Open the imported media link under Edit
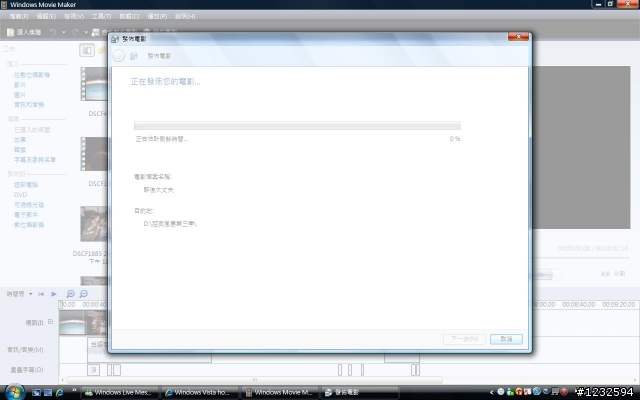This screenshot has height=400, width=640. tap(32, 130)
